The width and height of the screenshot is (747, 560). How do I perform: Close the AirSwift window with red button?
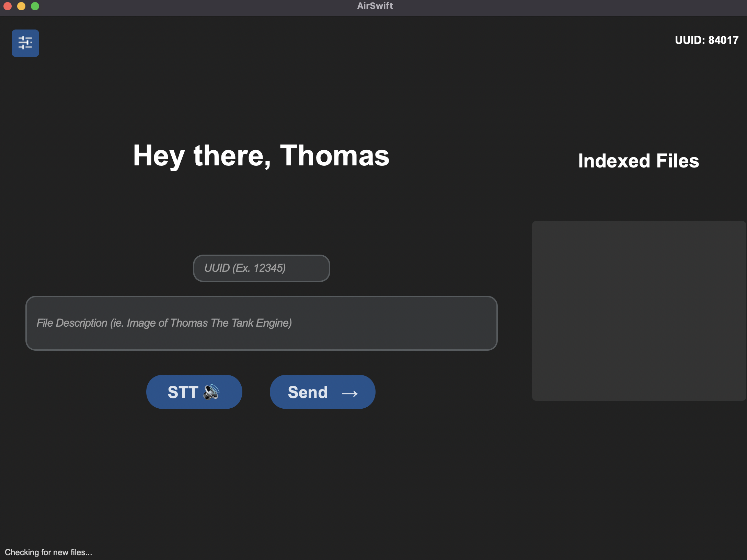point(8,6)
